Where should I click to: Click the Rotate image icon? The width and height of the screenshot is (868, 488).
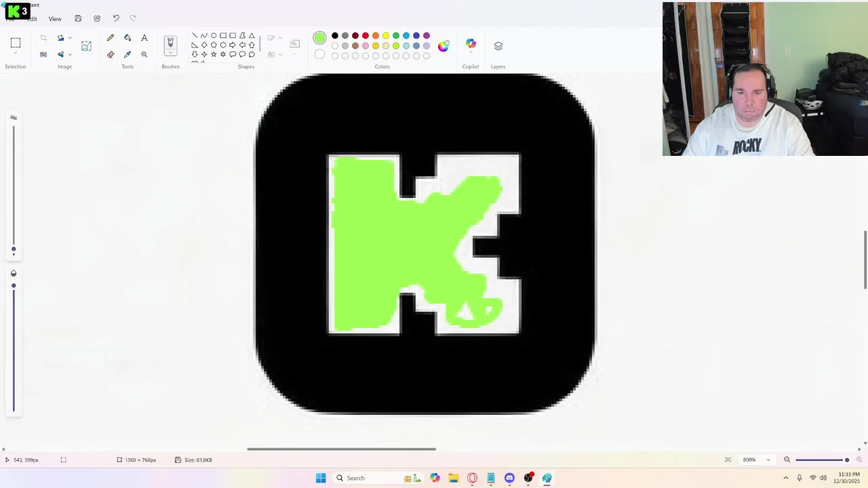pos(60,38)
